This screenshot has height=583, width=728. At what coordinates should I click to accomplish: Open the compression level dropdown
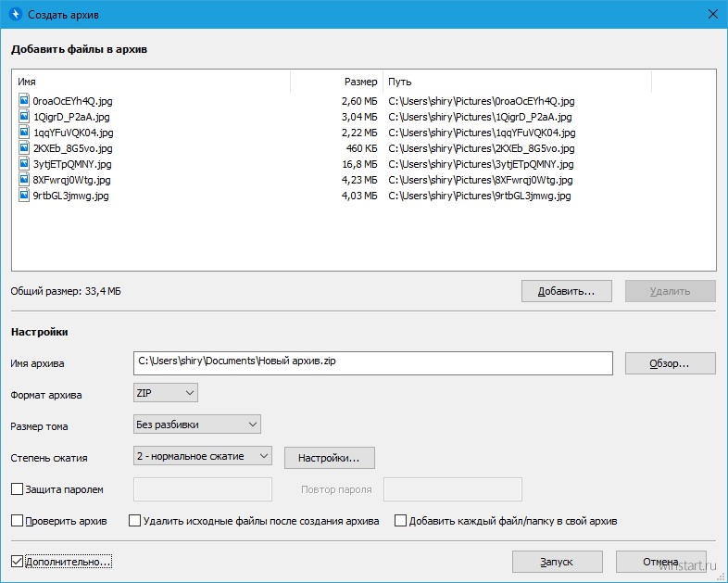pos(203,456)
